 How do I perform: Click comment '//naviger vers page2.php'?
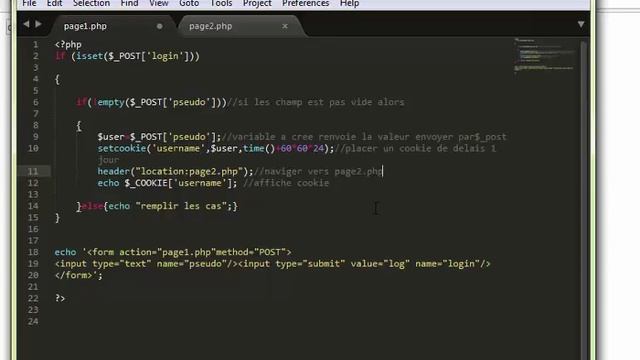(x=318, y=171)
